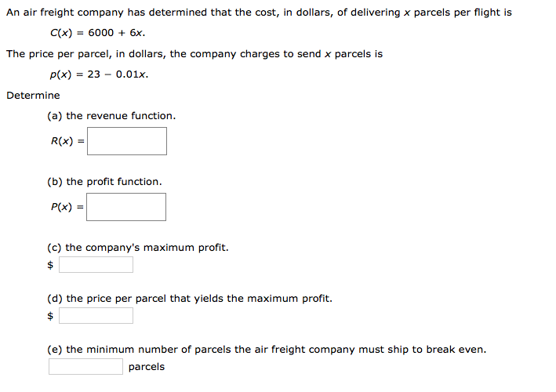The image size is (556, 392).
Task: Click the part (e) break even prompt
Action: click(267, 350)
